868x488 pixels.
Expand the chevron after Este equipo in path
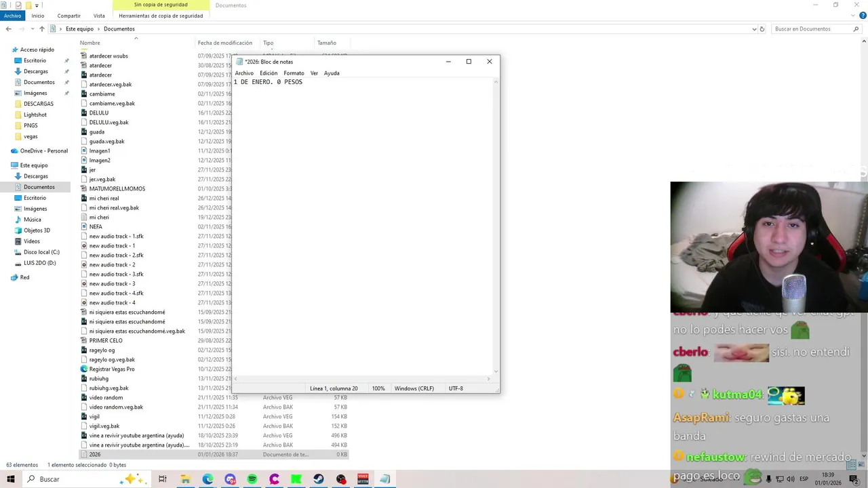tap(99, 29)
